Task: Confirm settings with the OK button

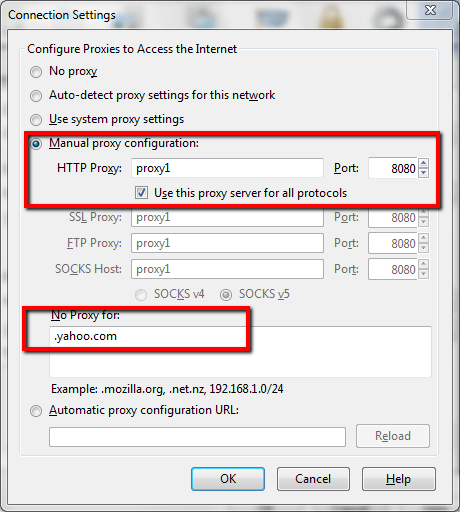Action: click(228, 479)
